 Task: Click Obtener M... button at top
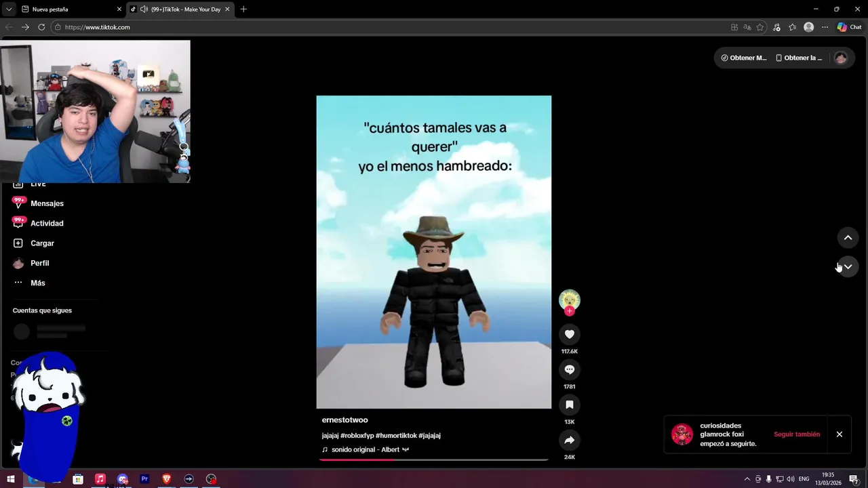(744, 58)
